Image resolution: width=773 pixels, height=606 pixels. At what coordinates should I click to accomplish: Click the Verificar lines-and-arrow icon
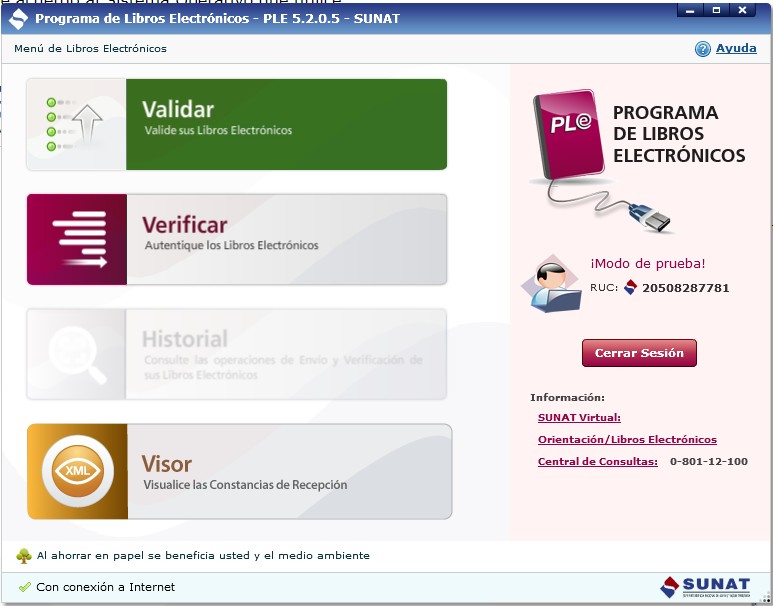pyautogui.click(x=78, y=239)
